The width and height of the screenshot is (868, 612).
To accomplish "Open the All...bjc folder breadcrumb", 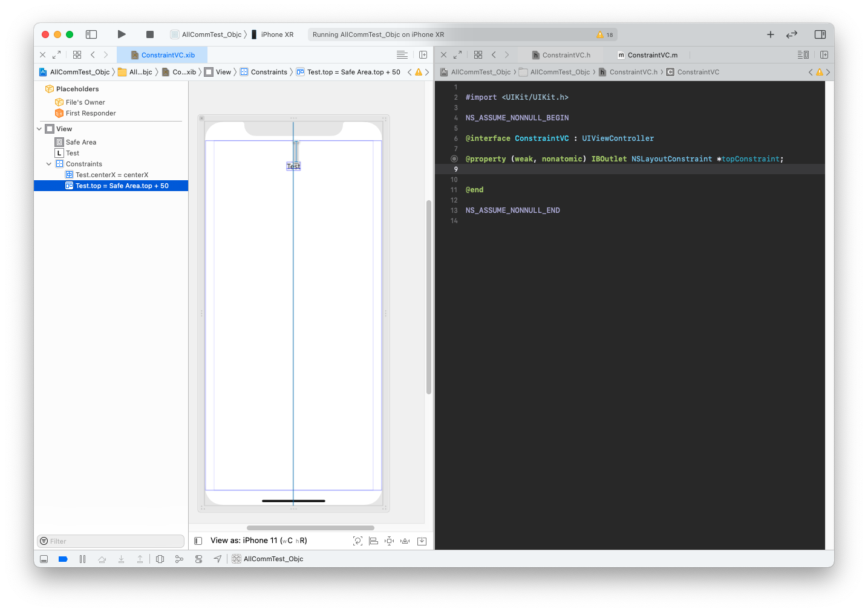I will 135,72.
